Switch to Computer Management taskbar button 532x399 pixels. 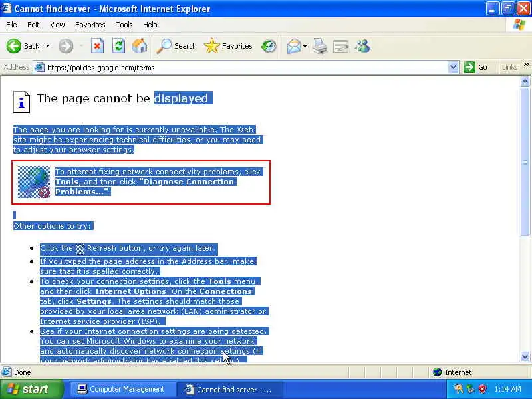pos(122,389)
